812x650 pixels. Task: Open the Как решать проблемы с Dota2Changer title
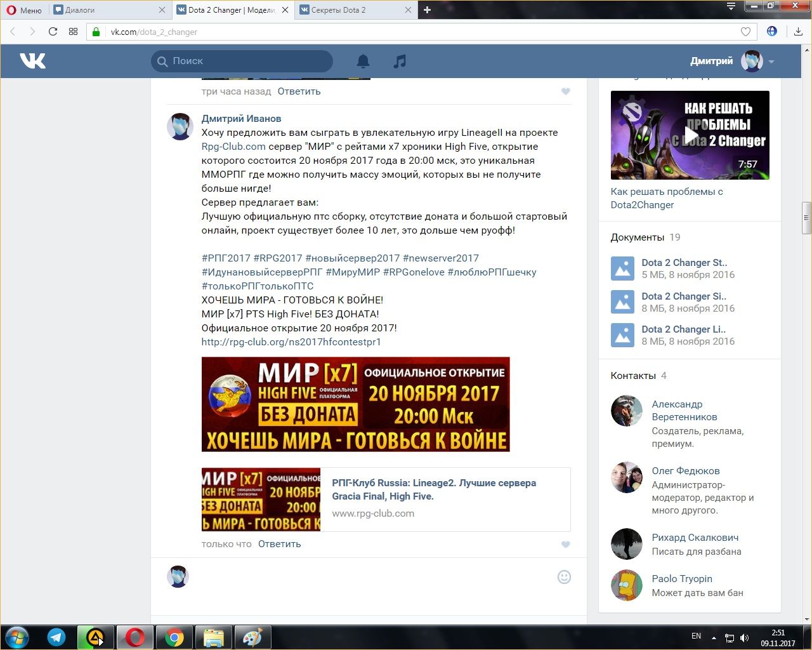point(667,198)
